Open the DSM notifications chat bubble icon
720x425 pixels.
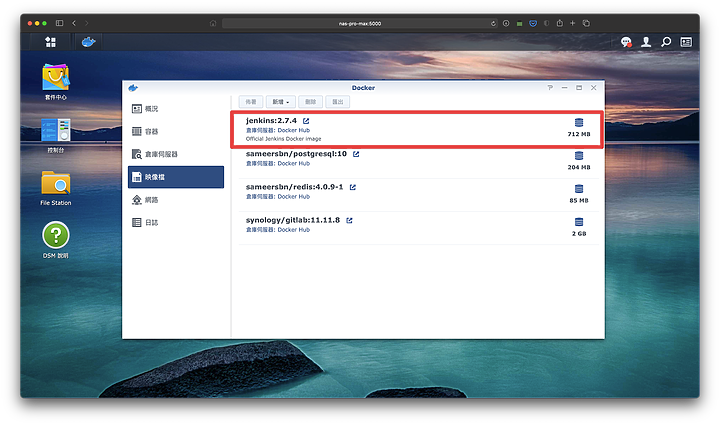point(626,42)
